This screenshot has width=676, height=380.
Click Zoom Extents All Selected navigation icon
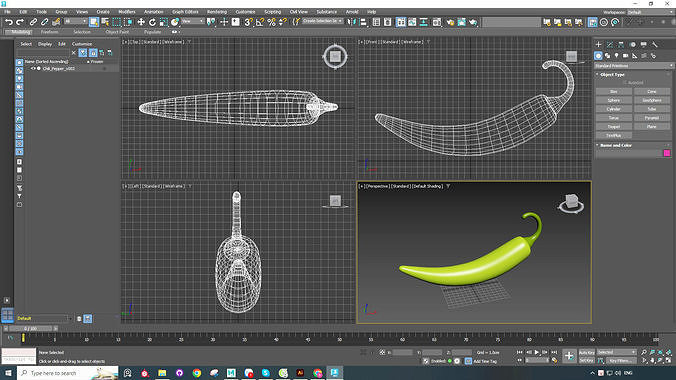tap(668, 352)
